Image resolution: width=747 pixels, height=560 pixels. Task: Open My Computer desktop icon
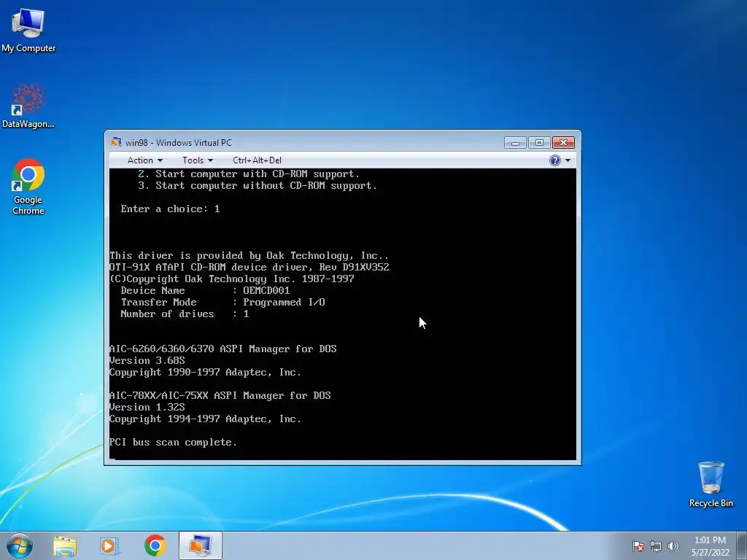[x=28, y=30]
